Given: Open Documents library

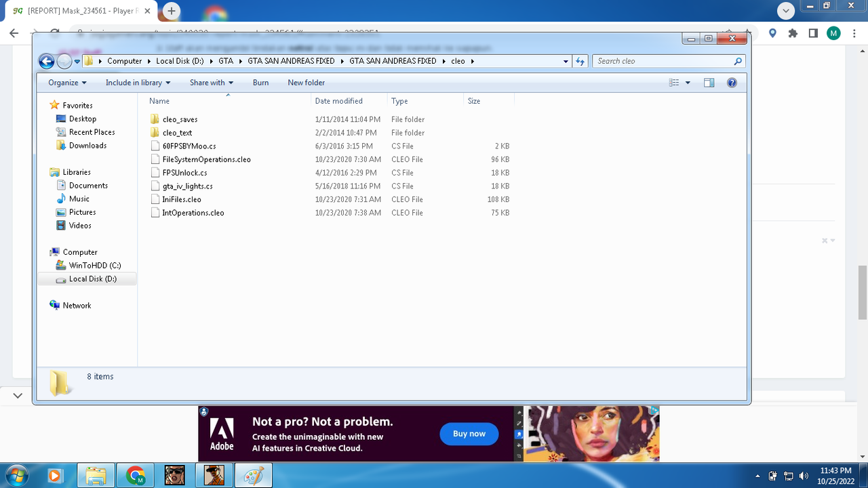Looking at the screenshot, I should point(88,186).
